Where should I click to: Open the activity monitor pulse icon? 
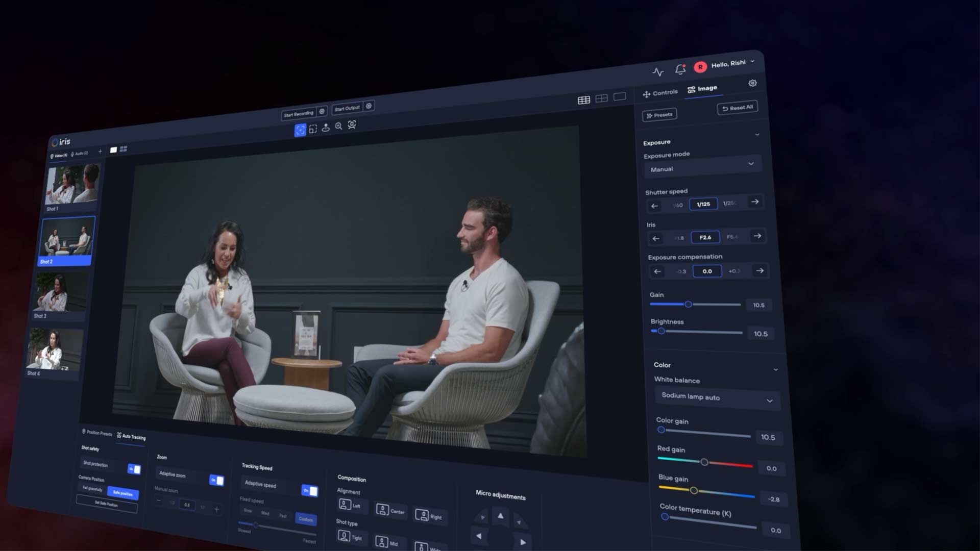click(x=658, y=72)
